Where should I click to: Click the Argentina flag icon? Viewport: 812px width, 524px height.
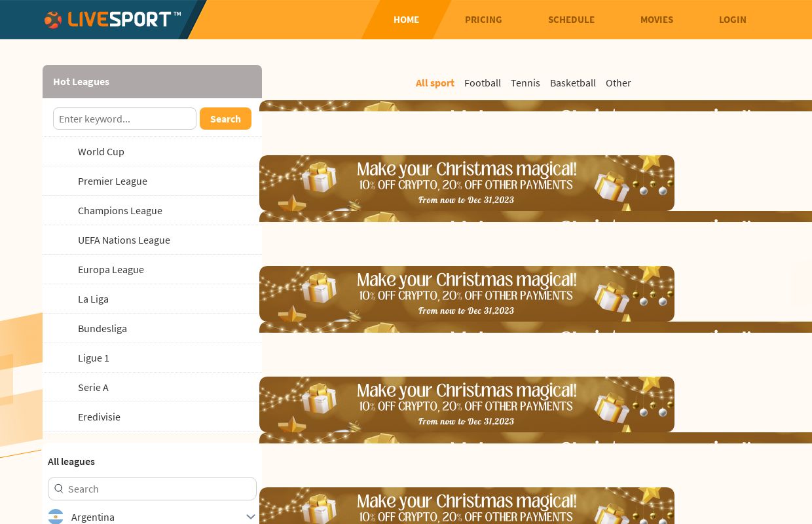(56, 517)
